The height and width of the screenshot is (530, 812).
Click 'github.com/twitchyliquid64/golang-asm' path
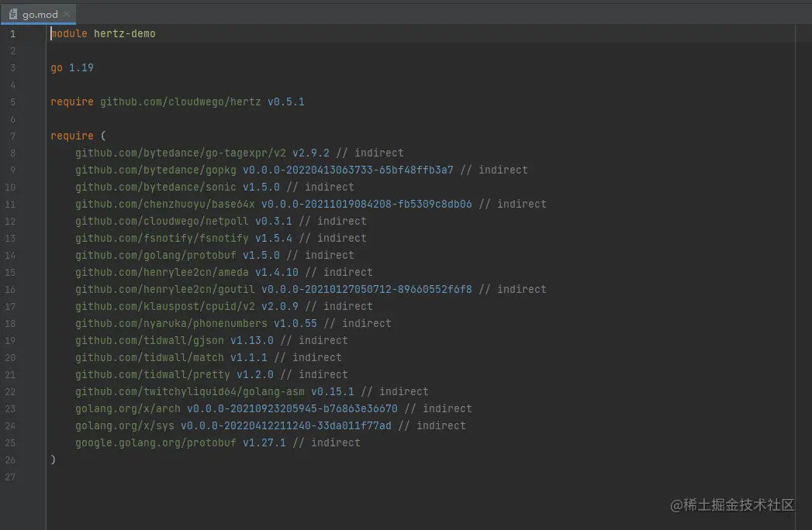tap(189, 392)
